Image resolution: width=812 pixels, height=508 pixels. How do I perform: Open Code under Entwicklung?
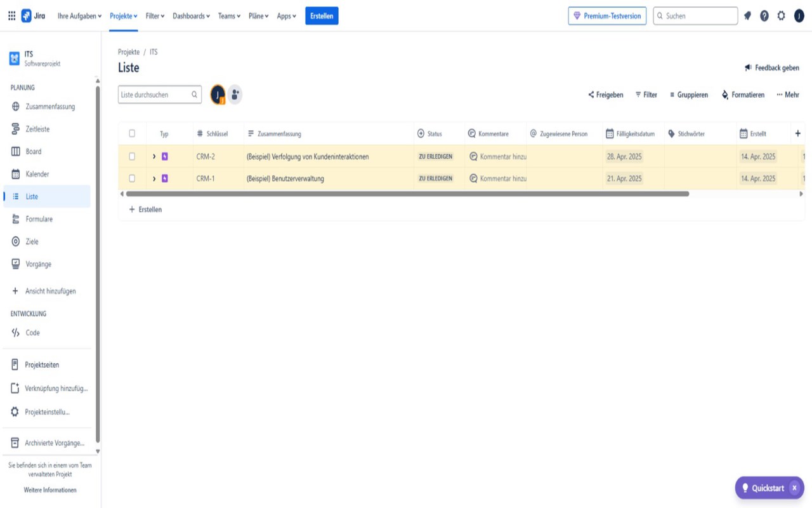47,333
